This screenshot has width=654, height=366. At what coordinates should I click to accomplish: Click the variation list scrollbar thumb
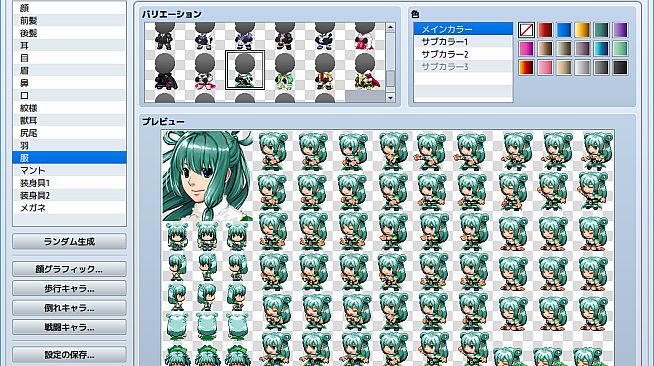[x=390, y=78]
